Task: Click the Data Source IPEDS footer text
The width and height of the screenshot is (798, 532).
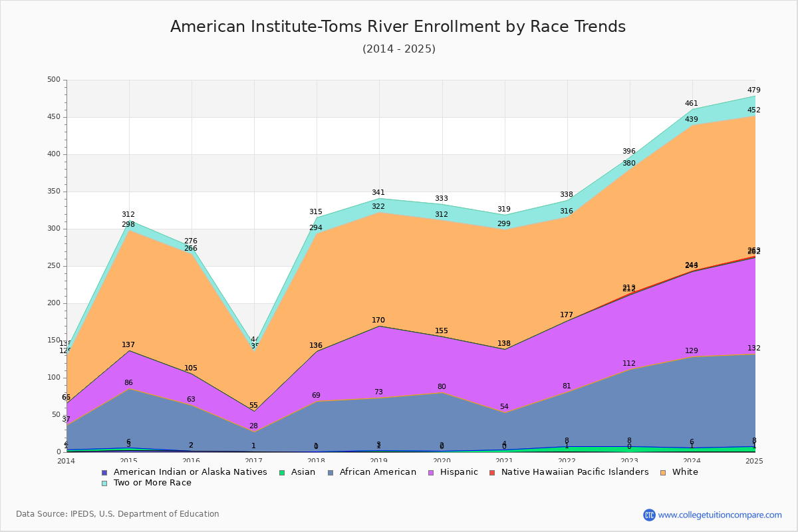Action: 118,514
